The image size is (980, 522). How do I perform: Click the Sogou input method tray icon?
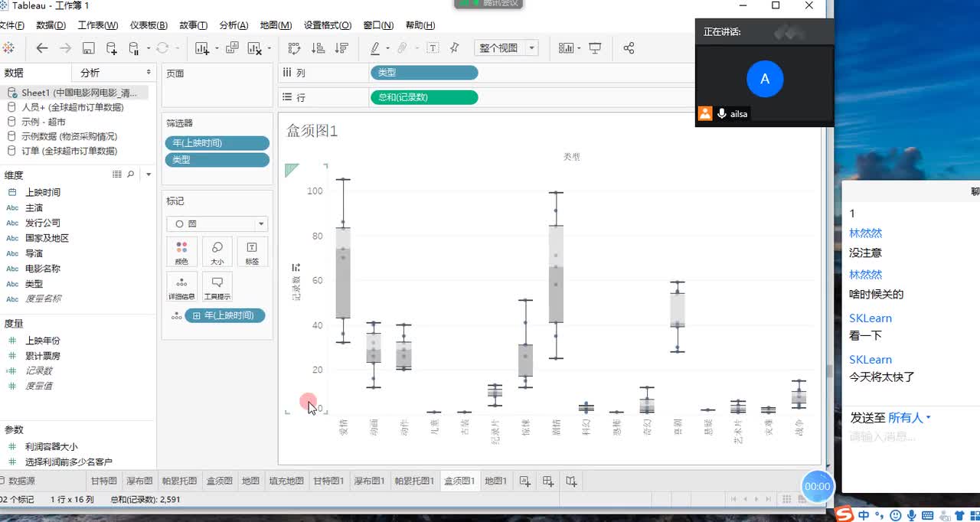click(x=844, y=514)
